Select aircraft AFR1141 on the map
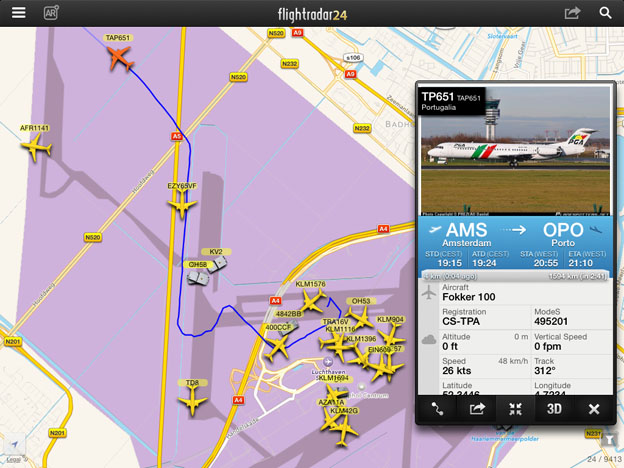 (36, 147)
